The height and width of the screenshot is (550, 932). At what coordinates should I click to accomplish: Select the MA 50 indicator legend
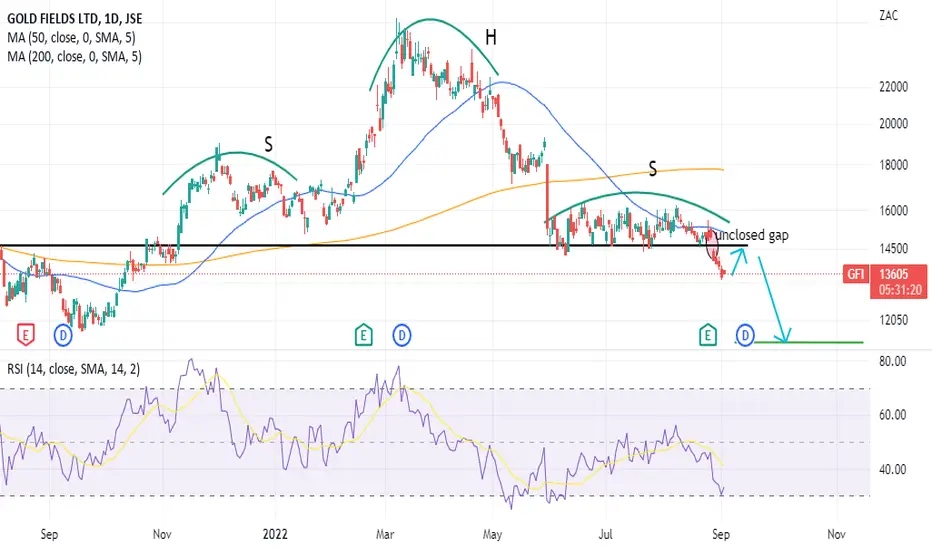point(71,38)
